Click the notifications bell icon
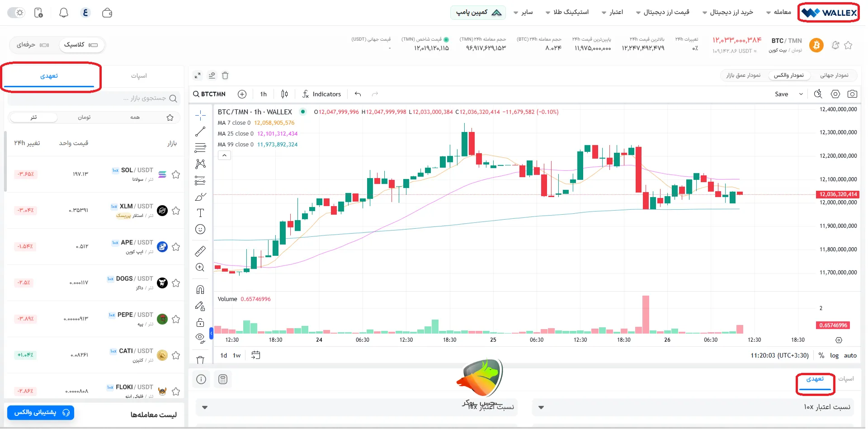Screen dimensions: 868x429 [x=64, y=13]
